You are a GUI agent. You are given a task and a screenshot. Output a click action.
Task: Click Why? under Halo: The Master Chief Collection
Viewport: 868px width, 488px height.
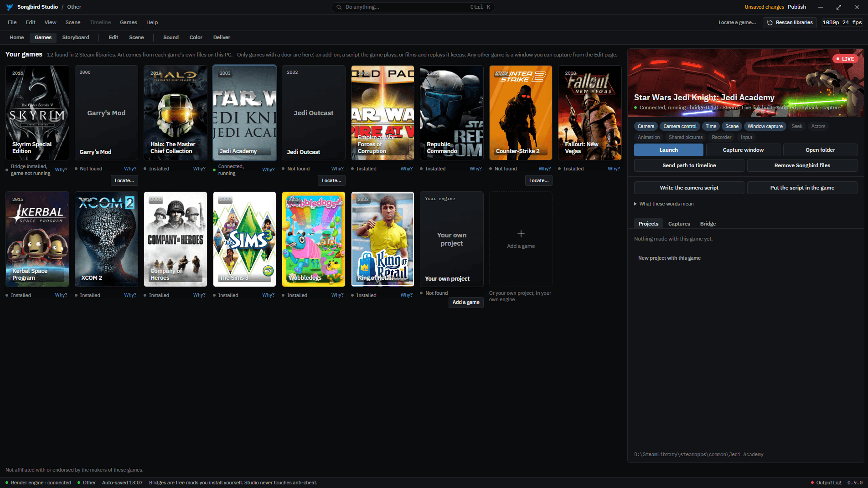coord(199,169)
